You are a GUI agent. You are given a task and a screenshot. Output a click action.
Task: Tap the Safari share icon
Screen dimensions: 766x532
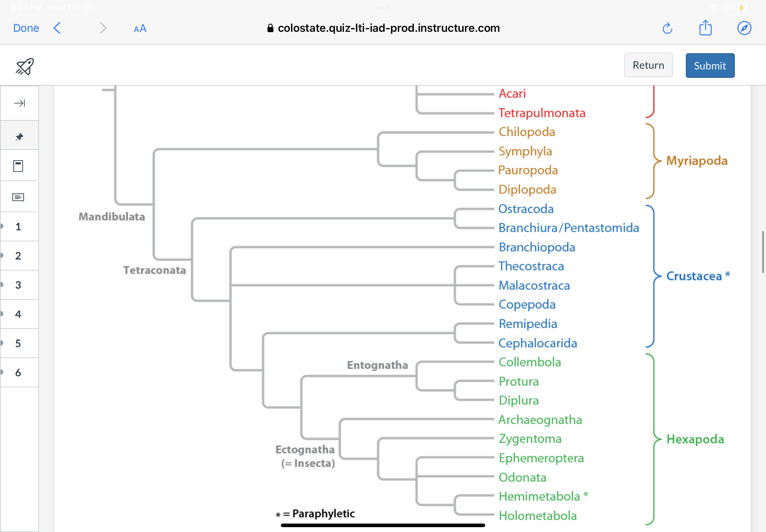pyautogui.click(x=705, y=28)
